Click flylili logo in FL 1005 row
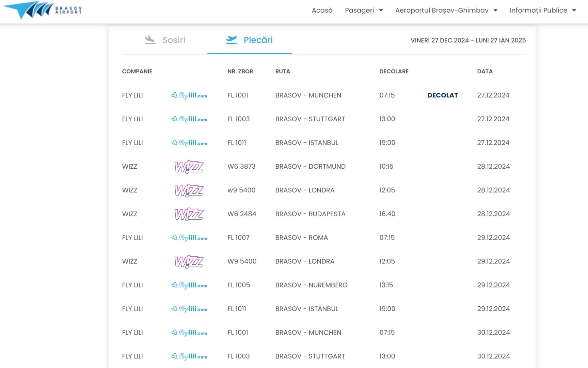 (x=189, y=285)
